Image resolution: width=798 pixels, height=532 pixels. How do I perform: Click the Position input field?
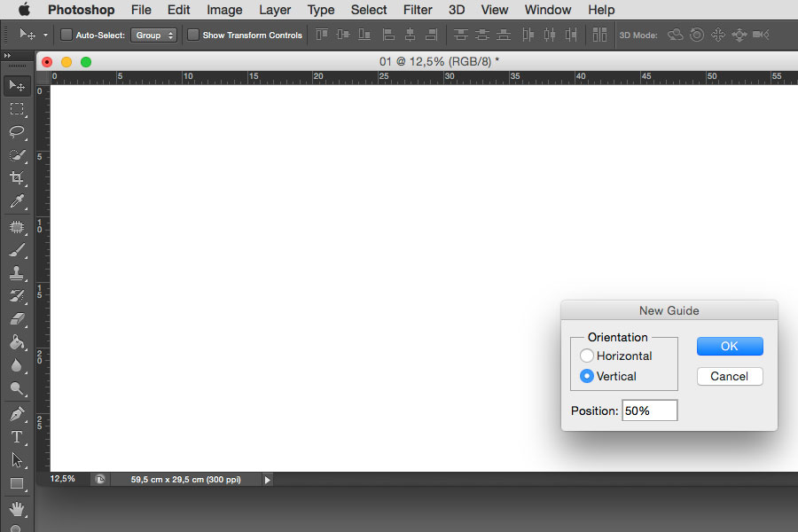(x=649, y=411)
